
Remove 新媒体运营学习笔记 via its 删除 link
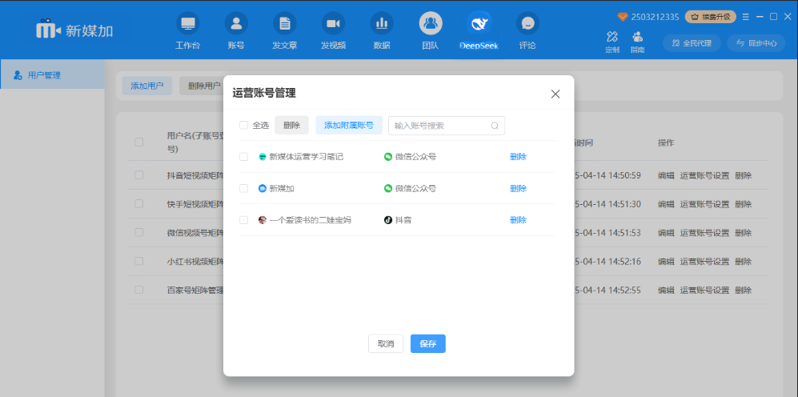pos(518,157)
